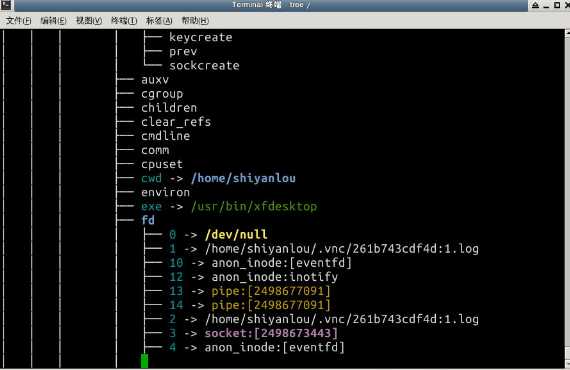Click the 'cwd' symlink name

pyautogui.click(x=151, y=178)
